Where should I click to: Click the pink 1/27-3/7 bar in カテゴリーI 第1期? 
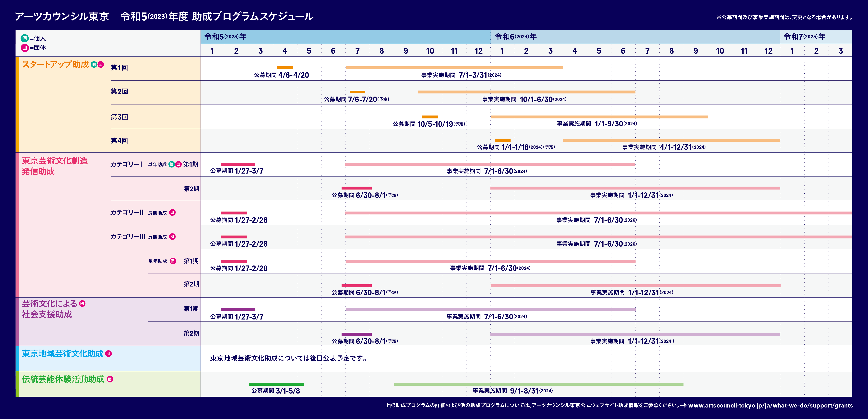point(238,164)
